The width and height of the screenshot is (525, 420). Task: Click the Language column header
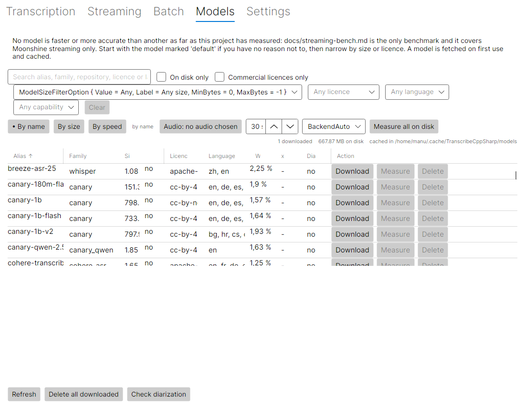pos(221,156)
